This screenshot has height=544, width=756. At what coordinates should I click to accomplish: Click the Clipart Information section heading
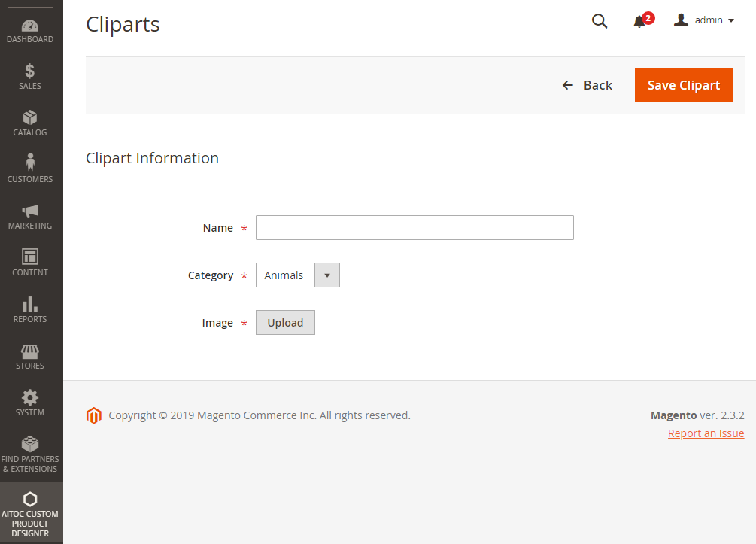(153, 158)
